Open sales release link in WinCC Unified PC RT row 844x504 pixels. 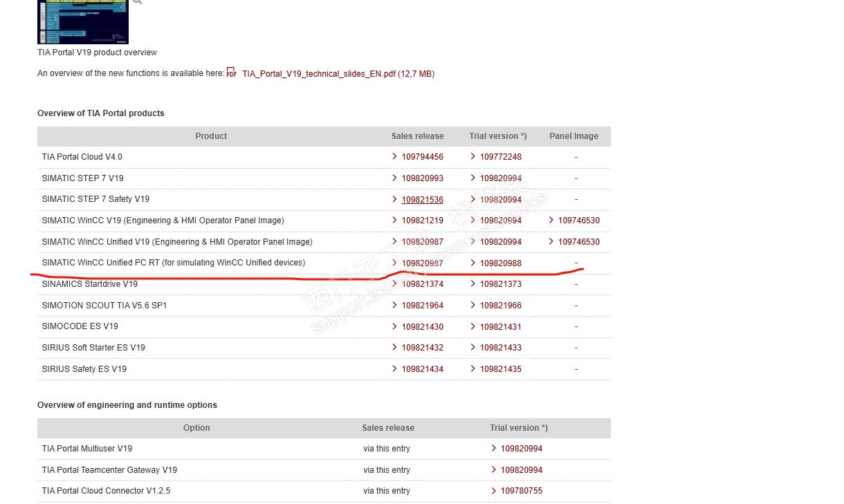click(x=423, y=263)
